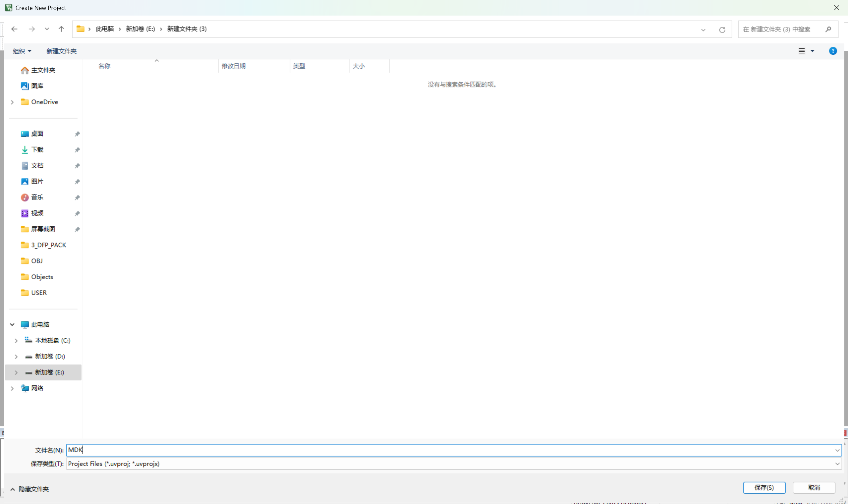Click the 保存(S) button
The height and width of the screenshot is (504, 848).
click(764, 488)
